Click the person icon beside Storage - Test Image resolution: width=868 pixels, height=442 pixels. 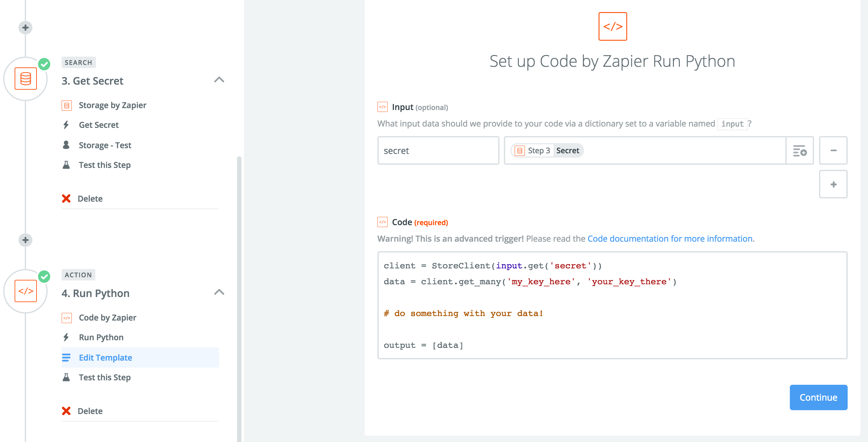coord(66,145)
